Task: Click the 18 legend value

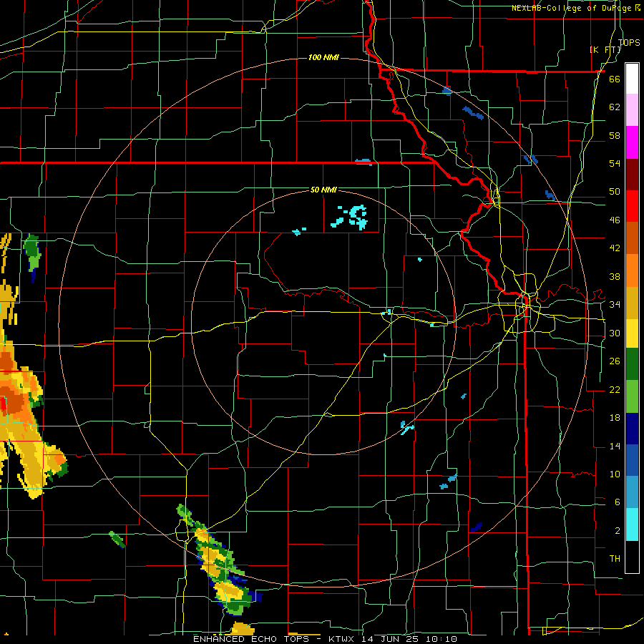Action: 615,418
